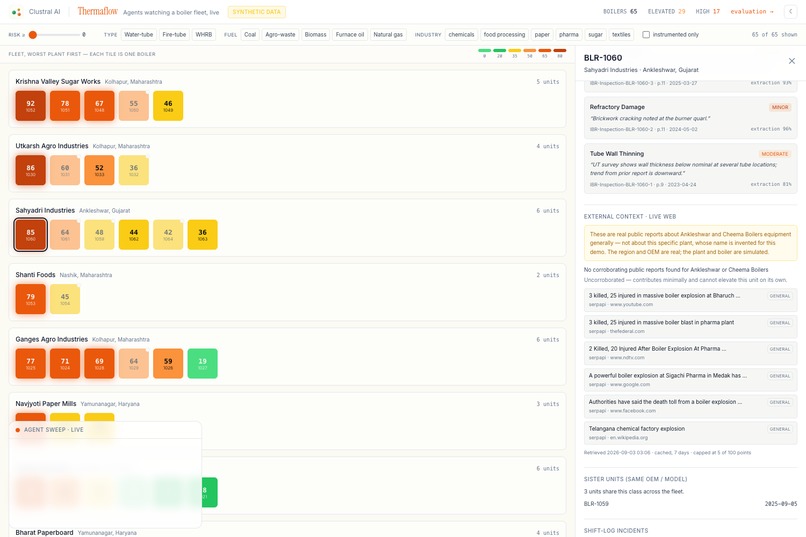
Task: Filter by paper industry
Action: (x=542, y=34)
